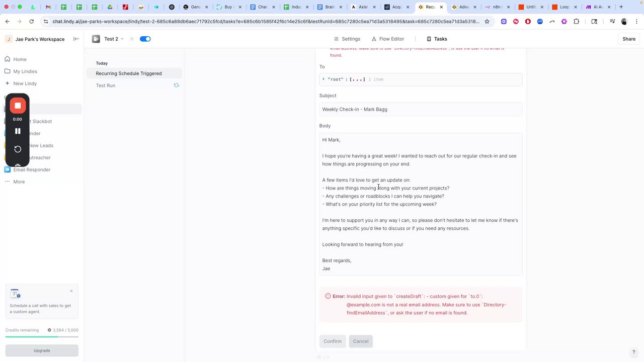Open the Chrome profile avatar
Image resolution: width=644 pixels, height=362 pixels.
[x=624, y=22]
